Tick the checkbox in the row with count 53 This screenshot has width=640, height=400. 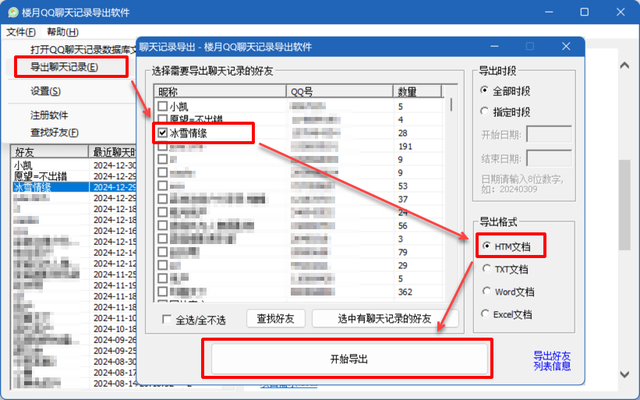(162, 186)
